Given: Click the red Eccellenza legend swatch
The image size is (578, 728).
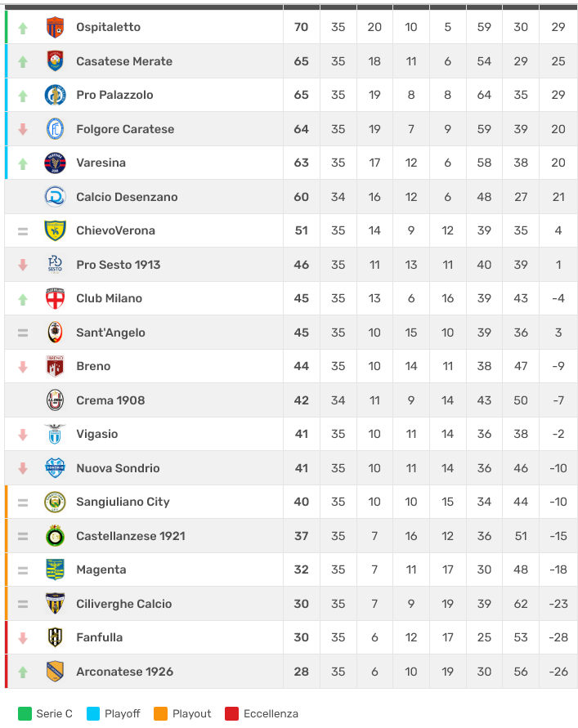Looking at the screenshot, I should 232,714.
